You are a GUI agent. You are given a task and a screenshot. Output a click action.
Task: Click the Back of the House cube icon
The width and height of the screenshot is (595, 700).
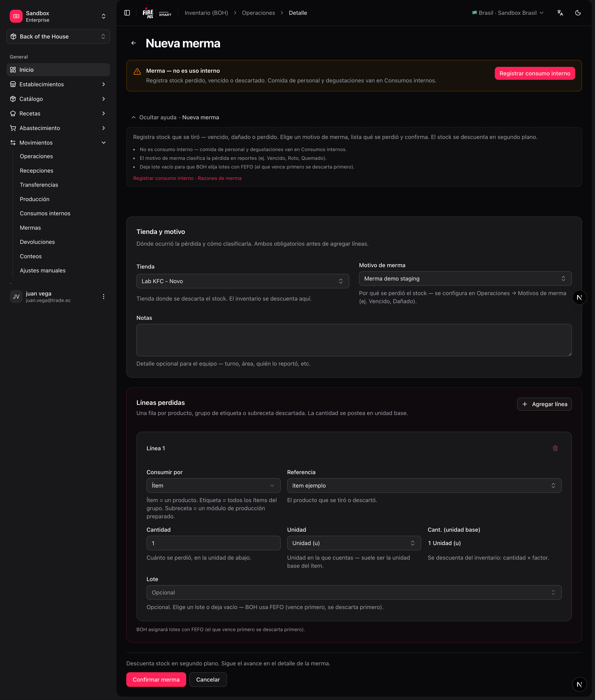point(14,36)
